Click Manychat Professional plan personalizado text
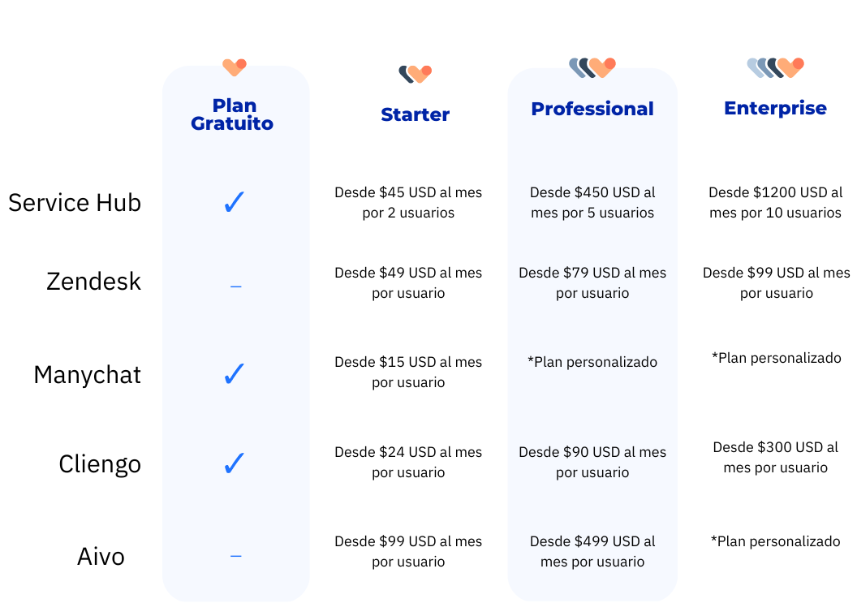Image resolution: width=857 pixels, height=616 pixels. (x=592, y=362)
